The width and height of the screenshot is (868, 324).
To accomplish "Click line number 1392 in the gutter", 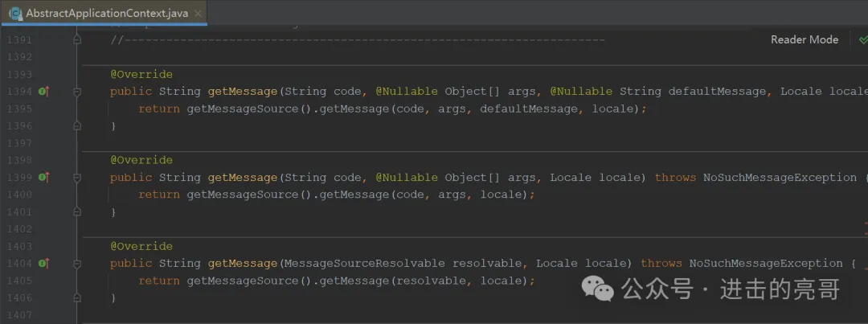I will point(18,57).
